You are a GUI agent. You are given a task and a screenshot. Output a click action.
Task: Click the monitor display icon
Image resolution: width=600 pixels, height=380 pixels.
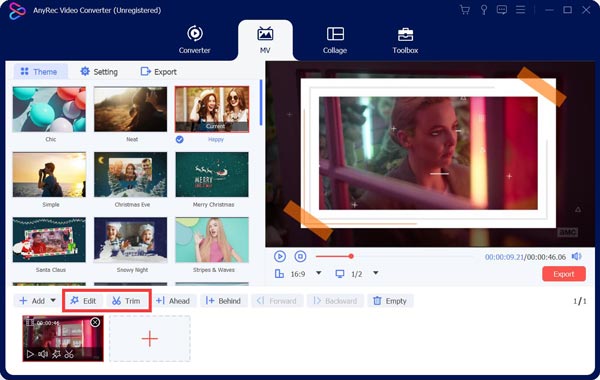point(340,274)
